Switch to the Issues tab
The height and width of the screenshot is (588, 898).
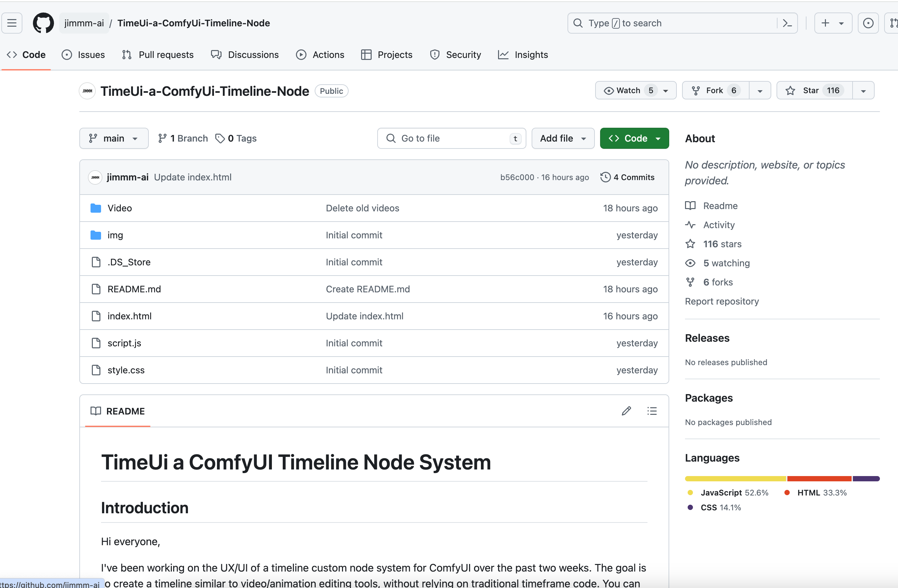click(x=83, y=55)
